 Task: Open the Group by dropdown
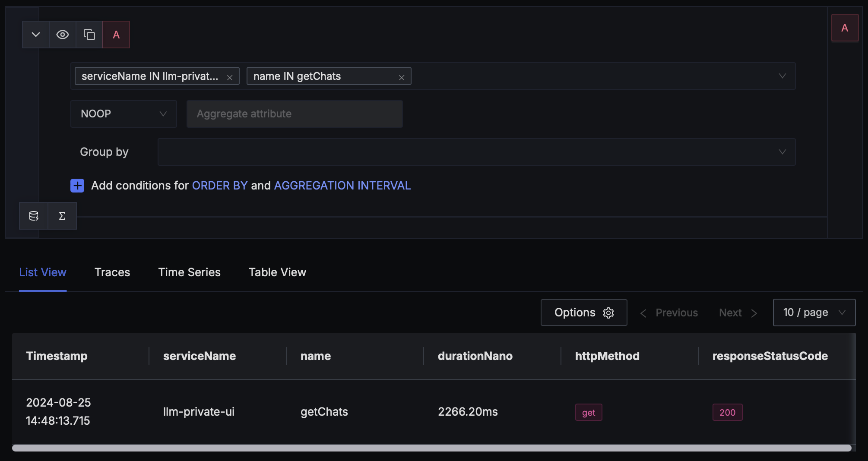click(x=476, y=152)
